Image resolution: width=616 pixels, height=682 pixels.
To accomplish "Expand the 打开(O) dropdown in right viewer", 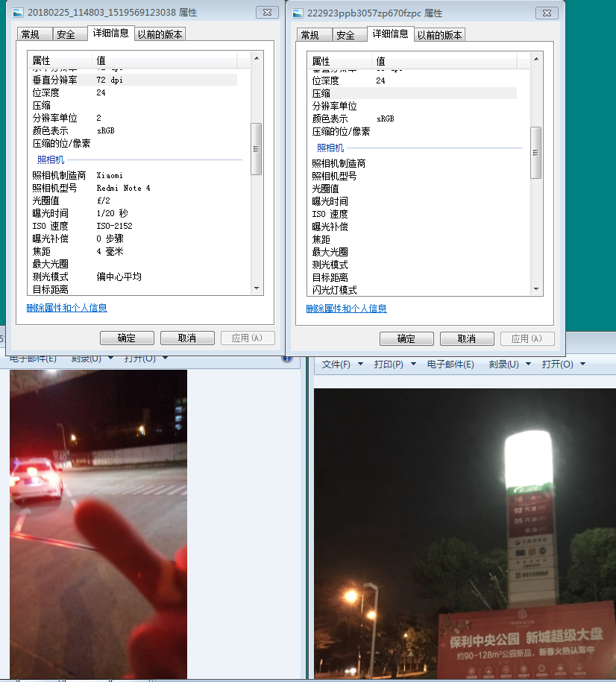I will 563,364.
